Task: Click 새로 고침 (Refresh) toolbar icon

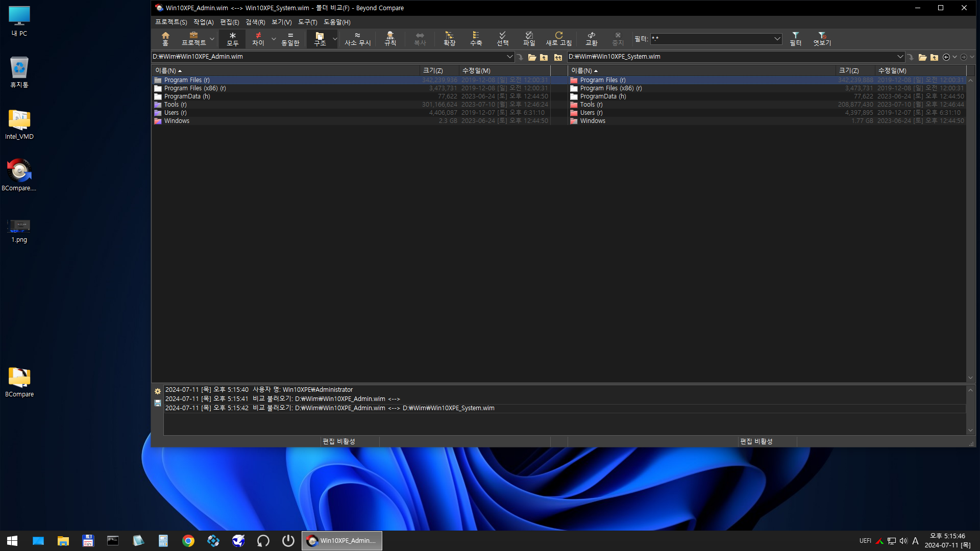Action: pos(558,39)
